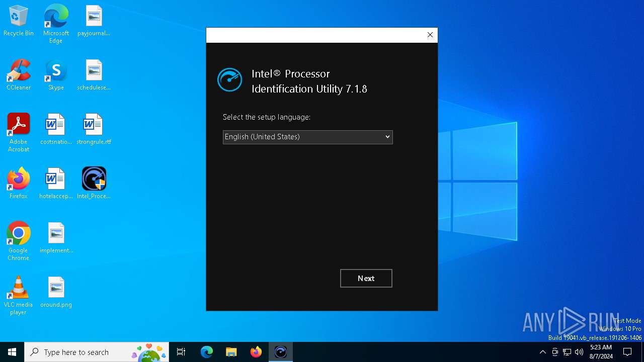Click the Next button in installer
Image resolution: width=644 pixels, height=362 pixels.
point(366,278)
